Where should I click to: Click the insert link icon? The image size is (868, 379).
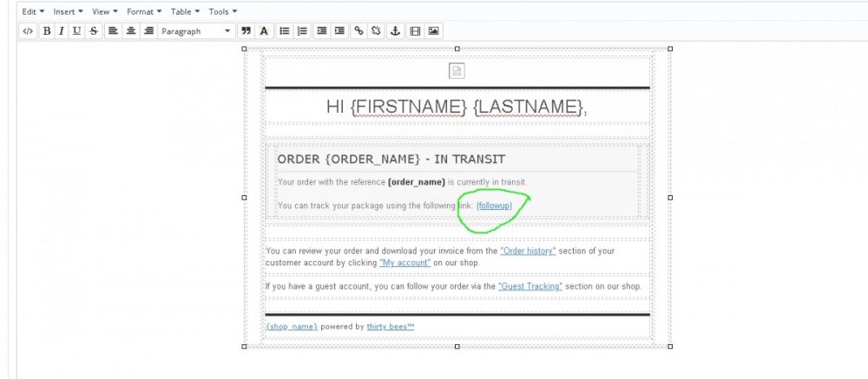click(358, 31)
